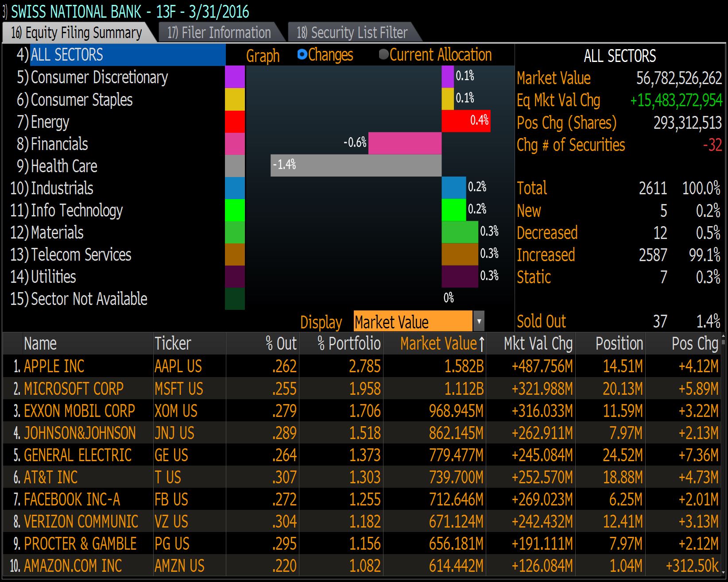Screen dimensions: 728x582
Task: Open the APPLE INC holding
Action: (x=54, y=366)
